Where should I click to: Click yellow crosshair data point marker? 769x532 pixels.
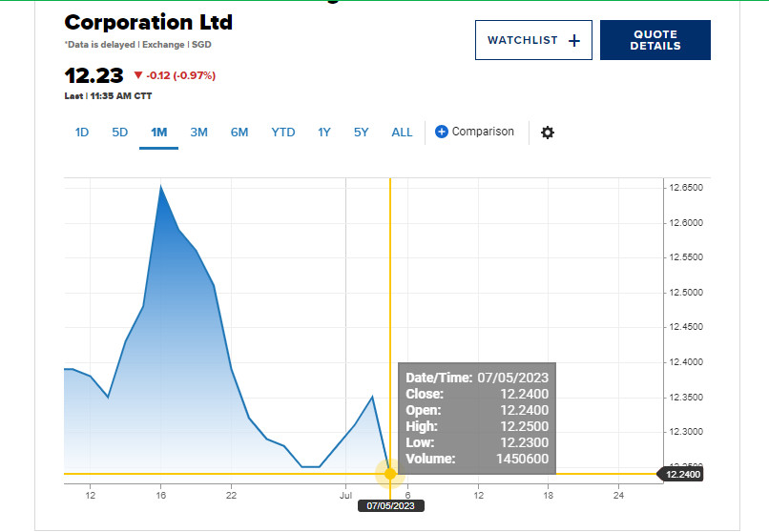click(389, 473)
